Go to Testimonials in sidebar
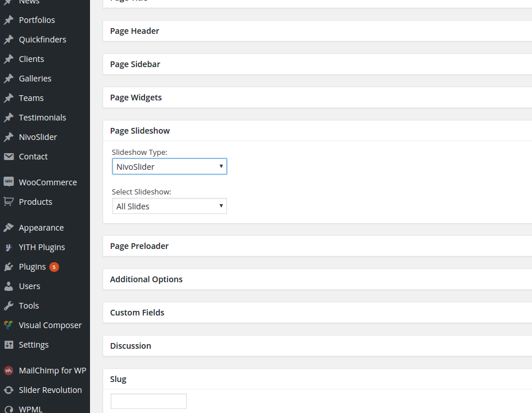This screenshot has height=413, width=532. [x=42, y=118]
